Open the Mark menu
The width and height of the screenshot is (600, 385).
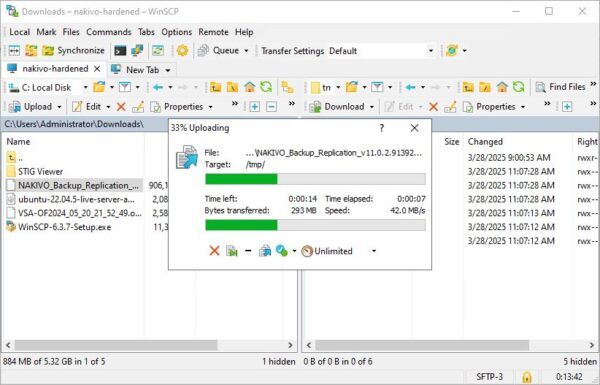(x=46, y=32)
